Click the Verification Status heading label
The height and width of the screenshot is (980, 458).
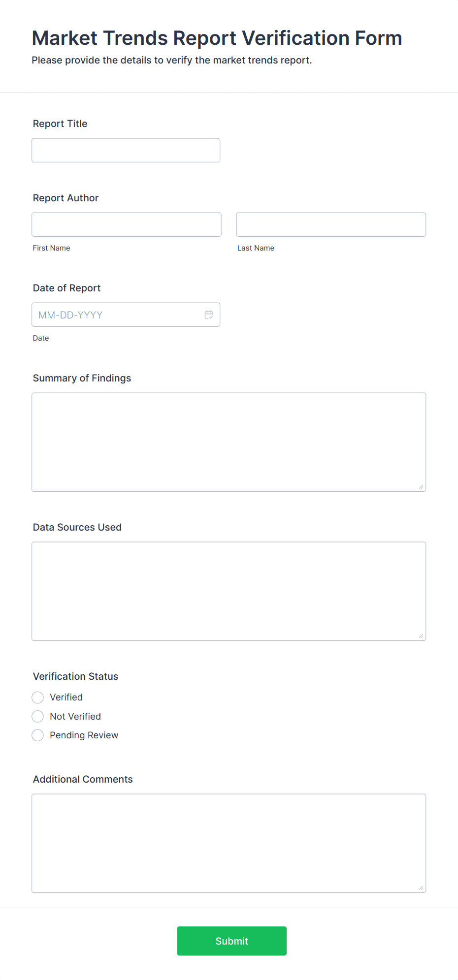coord(76,676)
